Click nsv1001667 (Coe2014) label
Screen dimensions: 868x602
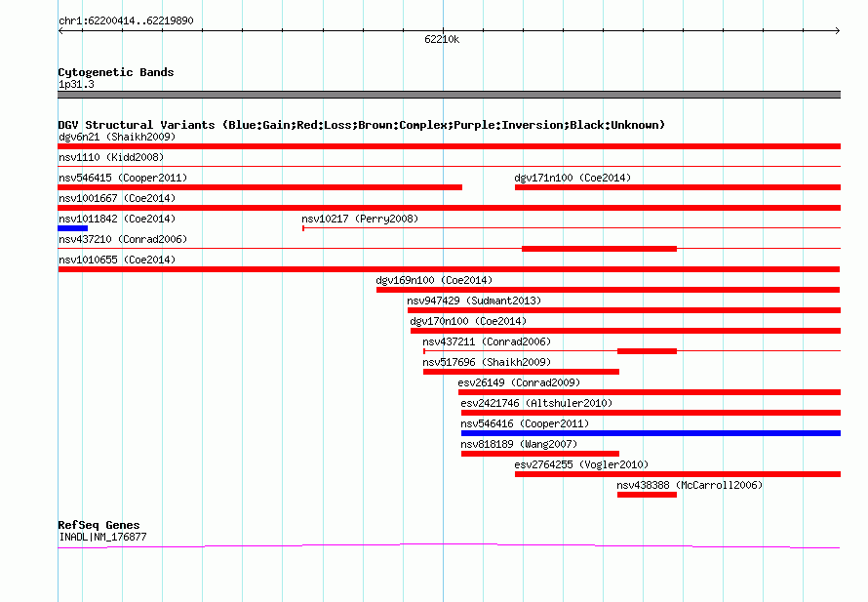[117, 198]
